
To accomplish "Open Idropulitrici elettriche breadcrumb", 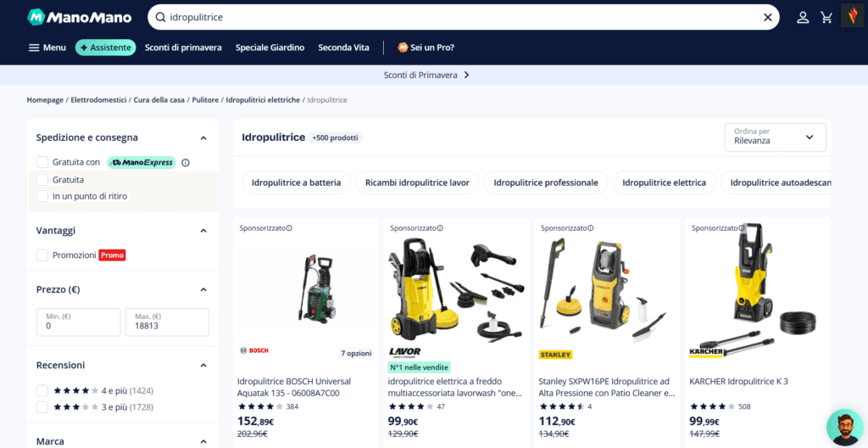I will pyautogui.click(x=263, y=100).
